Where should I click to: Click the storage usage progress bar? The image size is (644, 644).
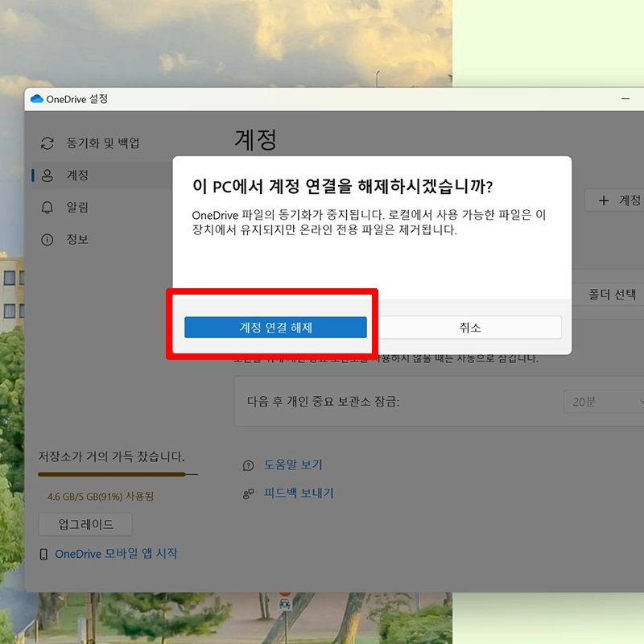118,474
